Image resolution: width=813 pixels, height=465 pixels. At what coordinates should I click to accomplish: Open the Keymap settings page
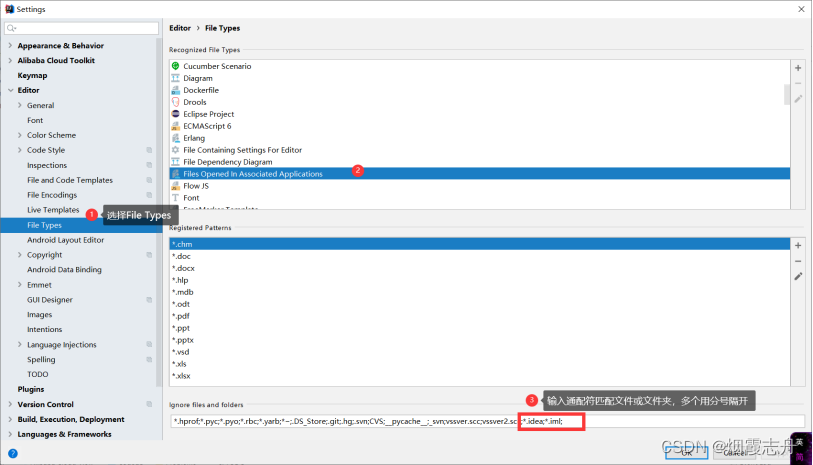[x=32, y=75]
